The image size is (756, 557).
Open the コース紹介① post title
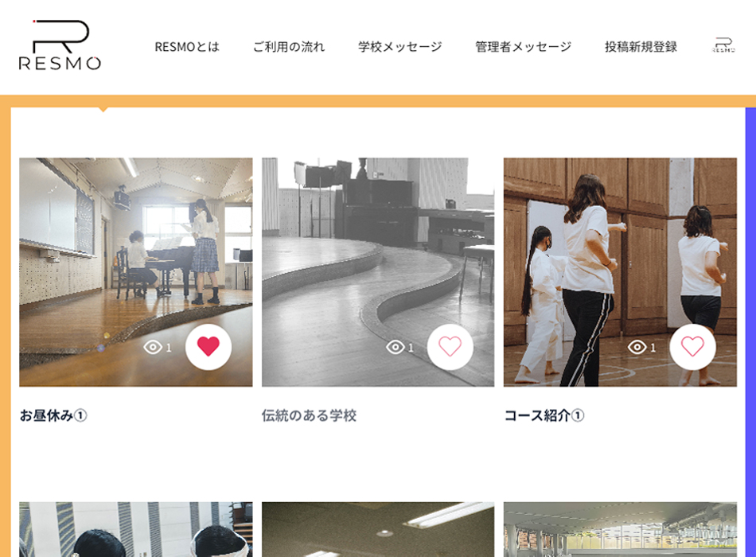tap(544, 415)
